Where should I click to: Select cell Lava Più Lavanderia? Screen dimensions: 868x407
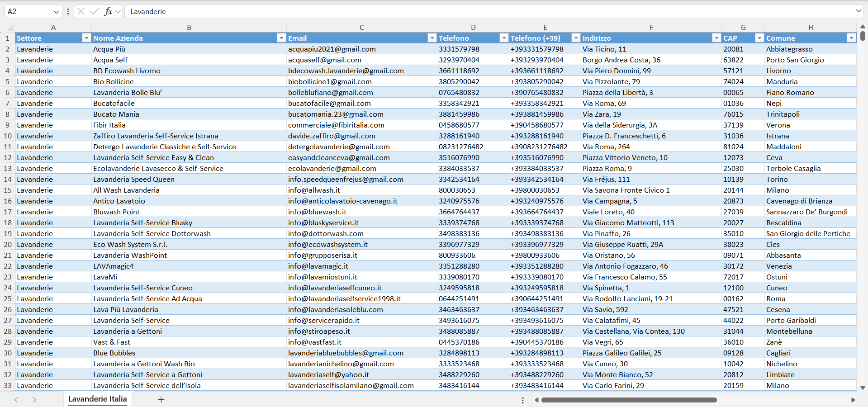(x=189, y=309)
